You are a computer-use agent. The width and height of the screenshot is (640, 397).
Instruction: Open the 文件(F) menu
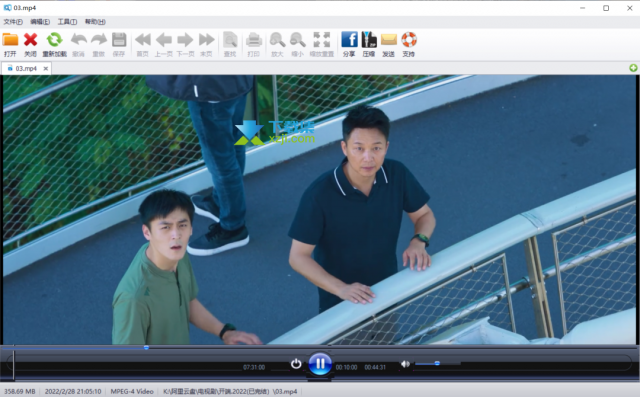(x=13, y=22)
